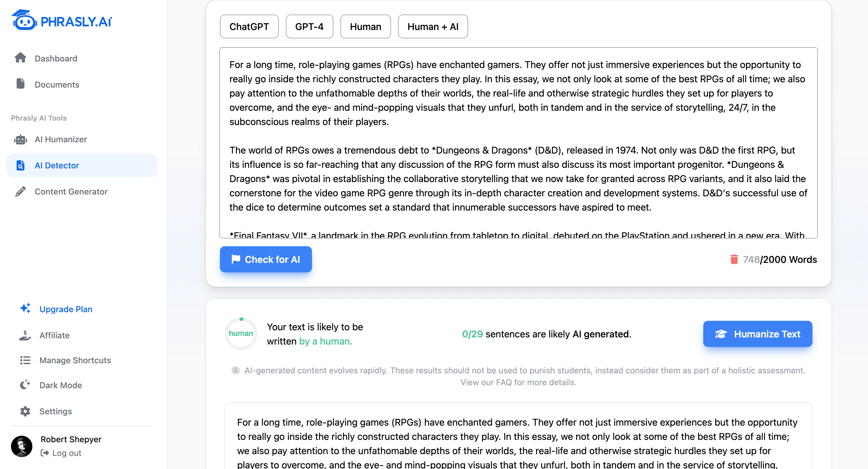Select the Content Generator pencil icon
The image size is (868, 469).
(x=20, y=192)
